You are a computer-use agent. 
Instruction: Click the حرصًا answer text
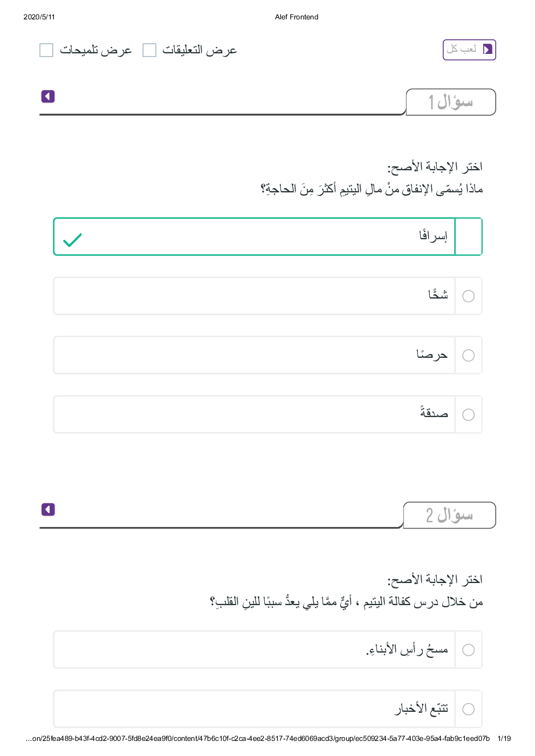point(432,355)
